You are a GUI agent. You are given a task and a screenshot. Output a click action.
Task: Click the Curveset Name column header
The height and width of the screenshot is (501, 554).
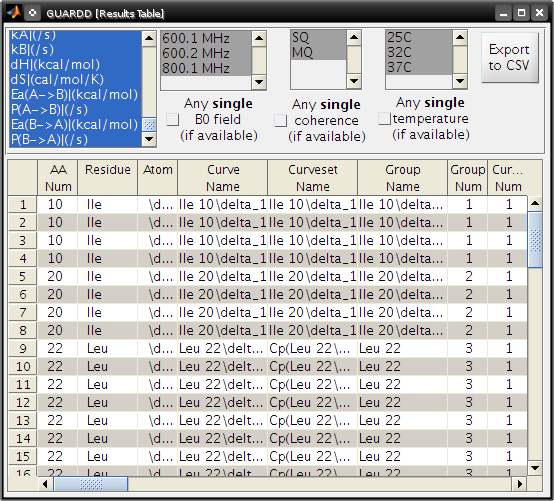313,178
